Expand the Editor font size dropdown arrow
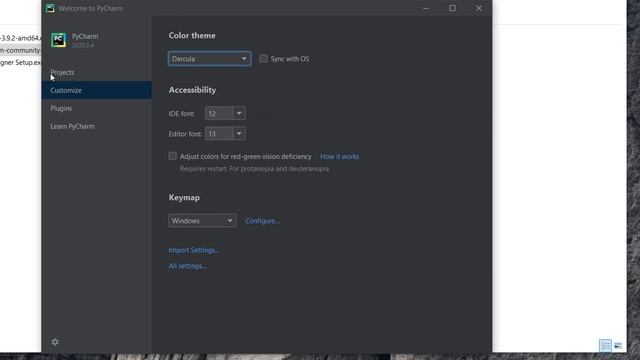This screenshot has width=640, height=360. (x=239, y=133)
